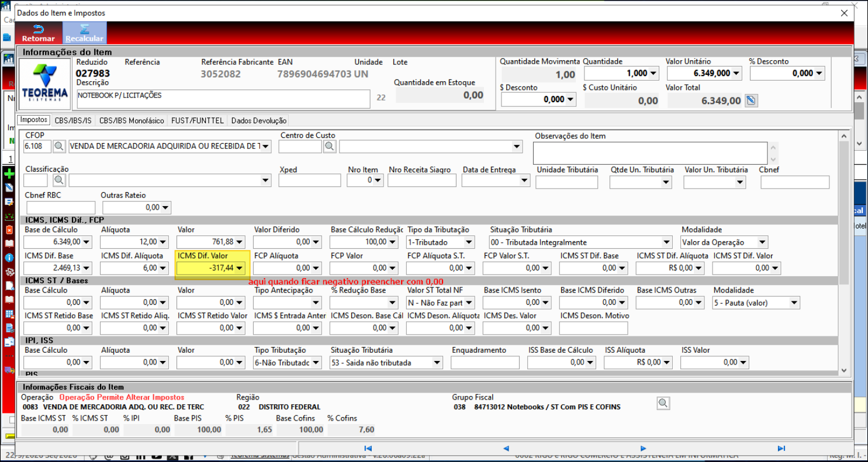
Task: Click the red trash icon in the background sidebar
Action: click(x=9, y=230)
